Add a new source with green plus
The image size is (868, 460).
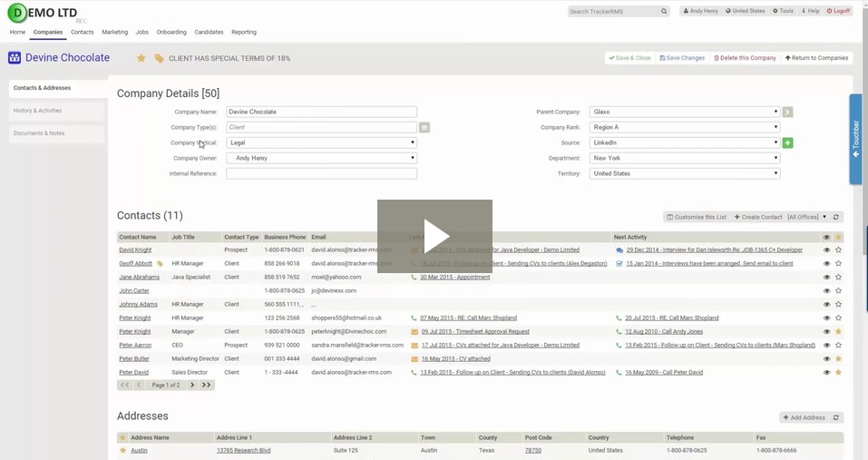[x=788, y=142]
